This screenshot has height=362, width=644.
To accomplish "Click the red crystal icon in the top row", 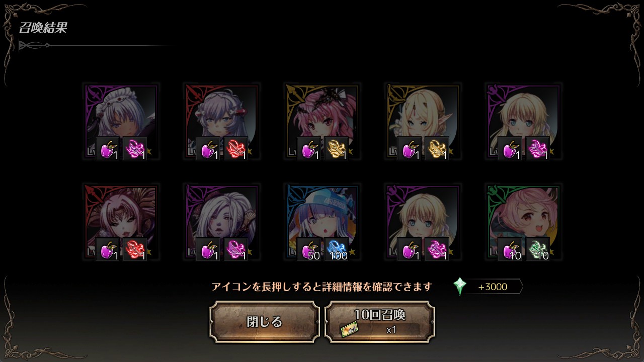I will (236, 149).
